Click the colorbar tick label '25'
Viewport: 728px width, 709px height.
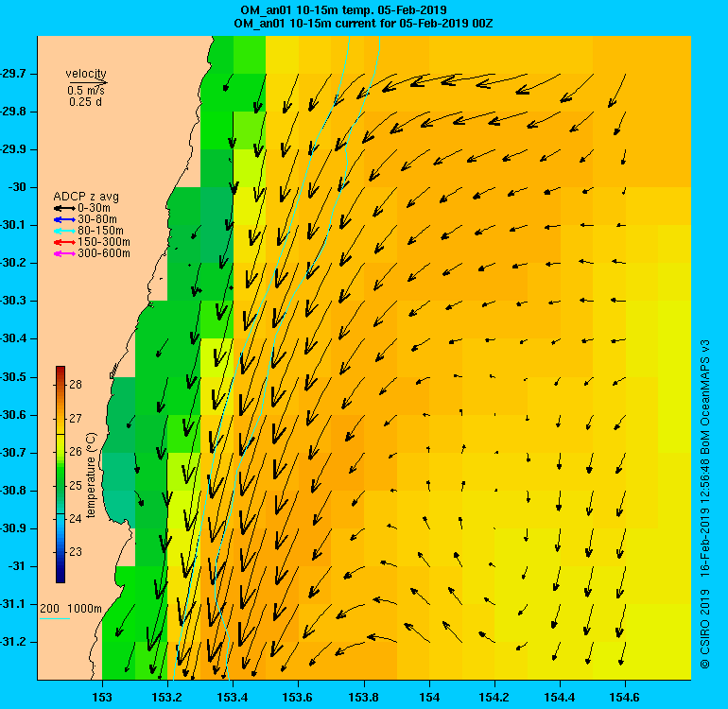[76, 486]
